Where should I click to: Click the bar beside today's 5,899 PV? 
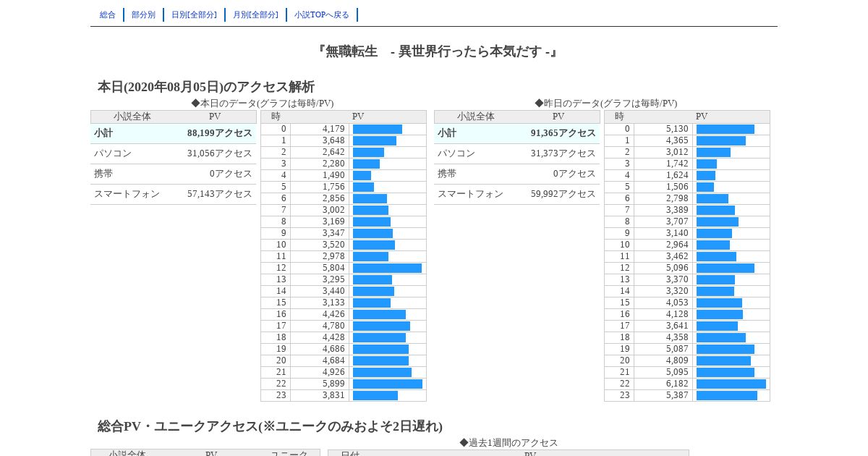tap(388, 384)
